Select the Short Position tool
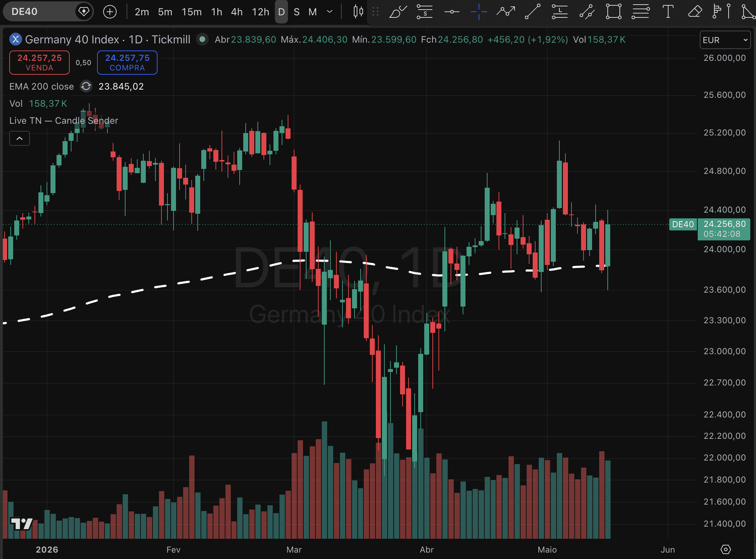756x559 pixels. [x=425, y=12]
